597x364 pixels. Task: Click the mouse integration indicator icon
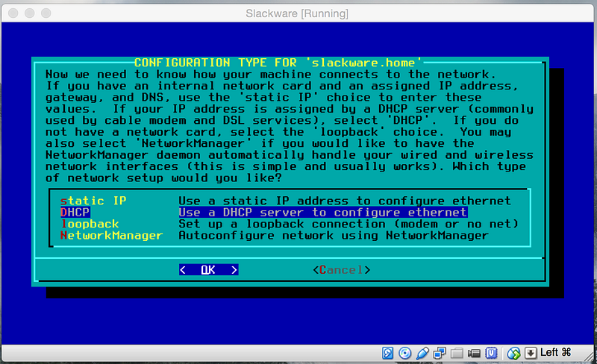pyautogui.click(x=513, y=353)
